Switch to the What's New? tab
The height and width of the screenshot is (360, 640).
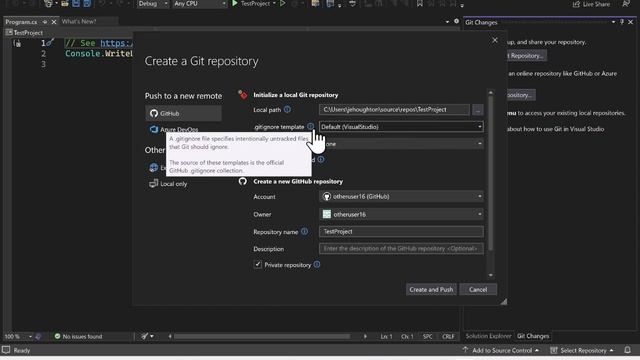pos(79,21)
